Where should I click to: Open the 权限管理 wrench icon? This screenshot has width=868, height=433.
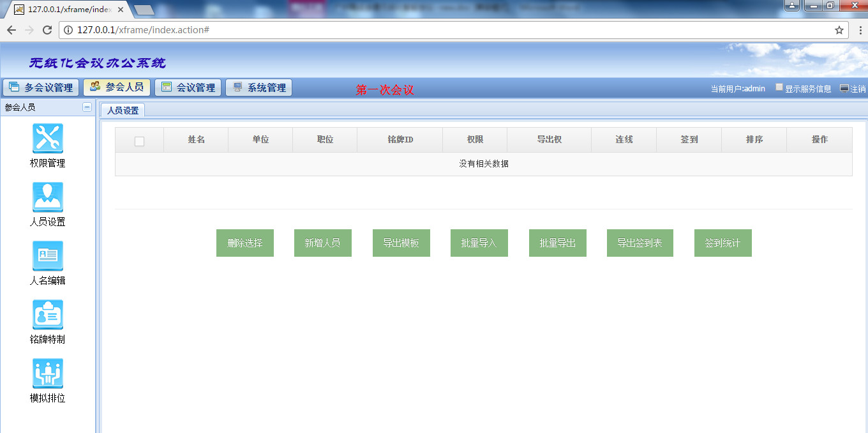tap(47, 139)
